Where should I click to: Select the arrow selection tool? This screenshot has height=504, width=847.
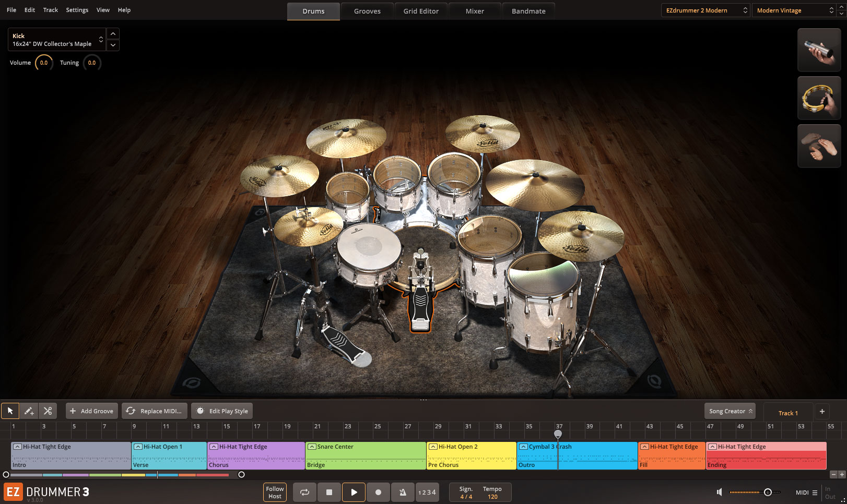point(10,411)
